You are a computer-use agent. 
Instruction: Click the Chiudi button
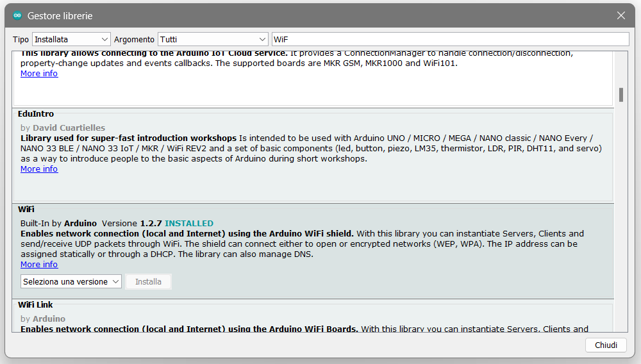606,345
